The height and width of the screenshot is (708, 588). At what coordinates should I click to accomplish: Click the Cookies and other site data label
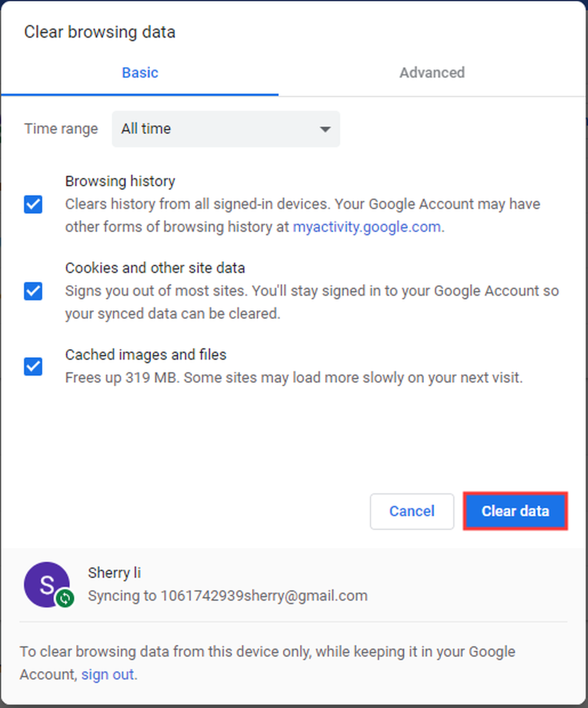(155, 268)
